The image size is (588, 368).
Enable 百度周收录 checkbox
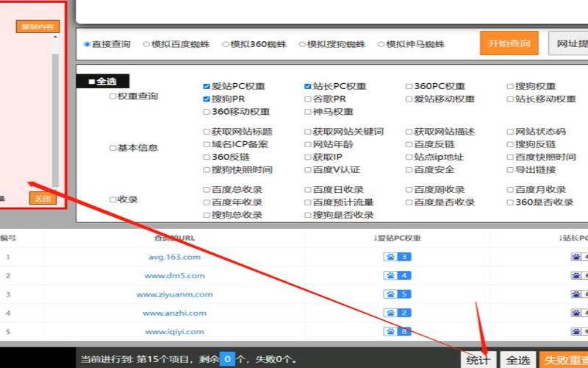point(409,190)
